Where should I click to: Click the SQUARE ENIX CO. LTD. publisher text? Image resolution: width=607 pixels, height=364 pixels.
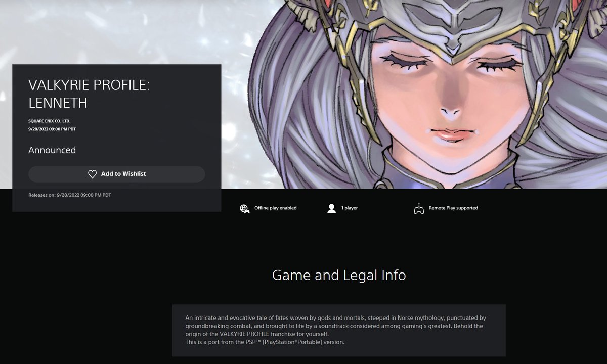49,121
